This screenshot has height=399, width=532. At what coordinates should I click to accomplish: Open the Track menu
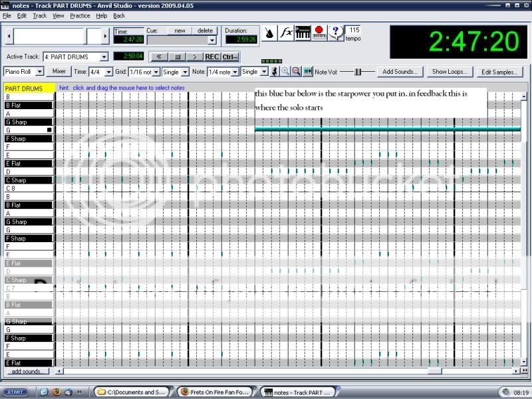[x=40, y=16]
